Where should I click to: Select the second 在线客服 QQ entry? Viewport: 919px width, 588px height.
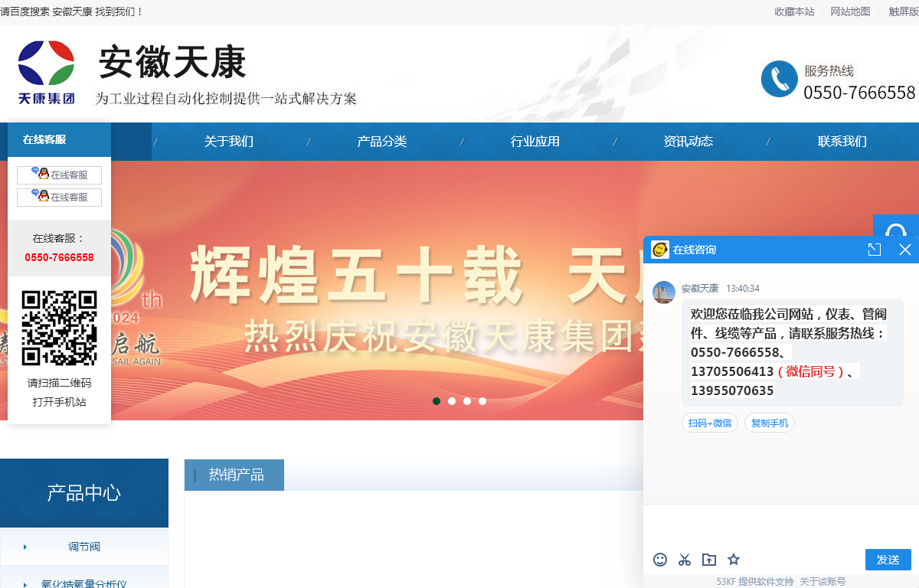[x=59, y=197]
